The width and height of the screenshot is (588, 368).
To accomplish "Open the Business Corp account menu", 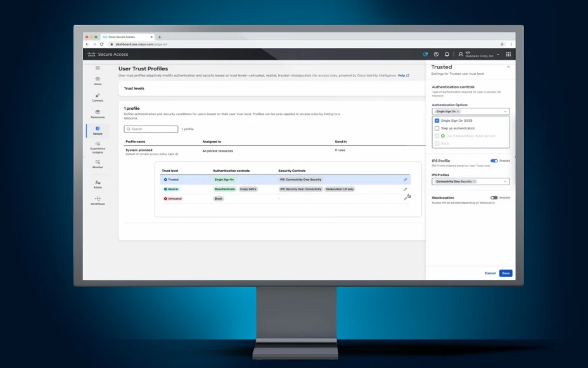I will (480, 55).
